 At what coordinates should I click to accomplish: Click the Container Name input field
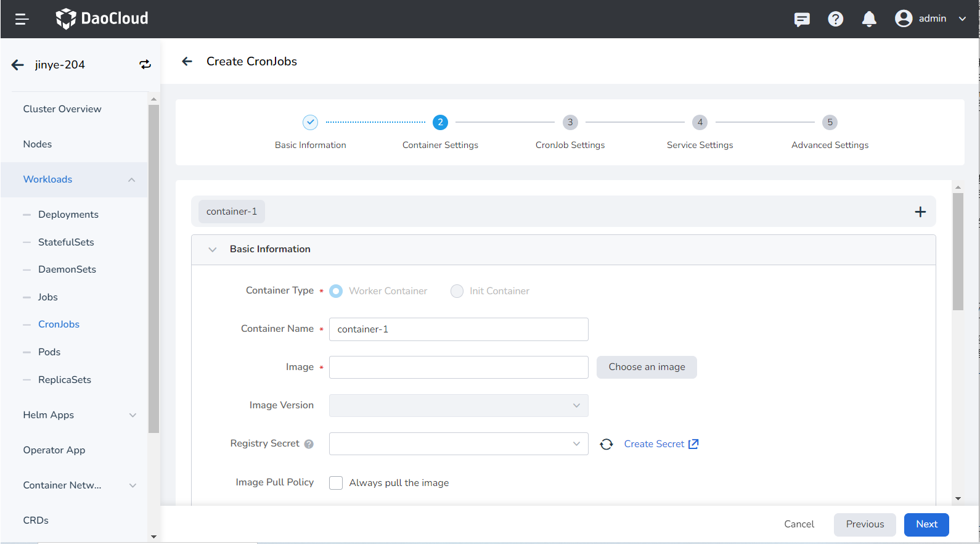pos(459,329)
